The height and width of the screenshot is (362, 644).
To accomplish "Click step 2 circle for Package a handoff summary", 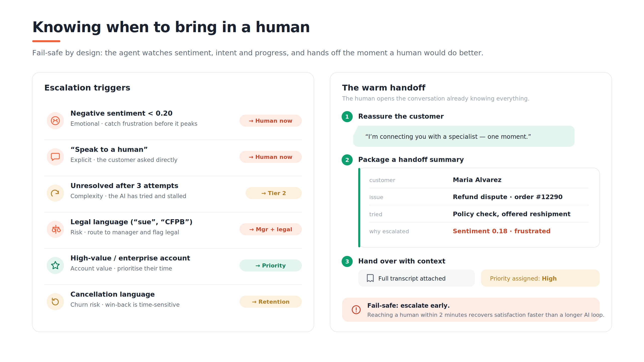I will coord(347,160).
